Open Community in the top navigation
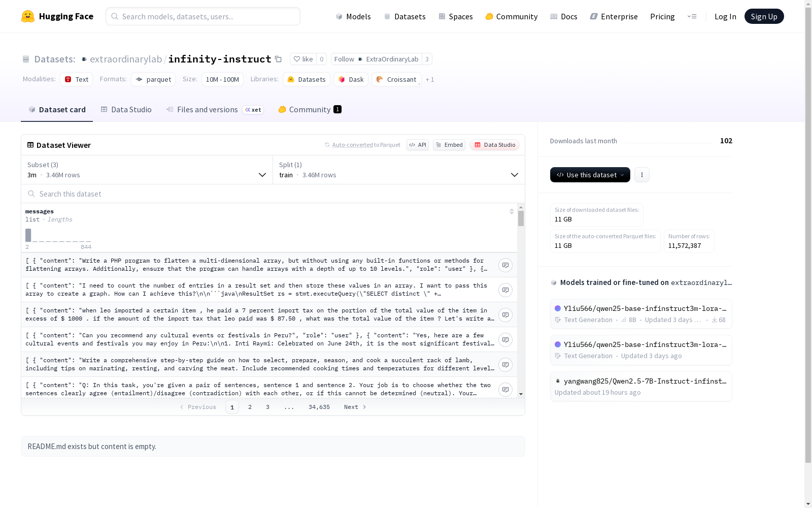 click(512, 16)
